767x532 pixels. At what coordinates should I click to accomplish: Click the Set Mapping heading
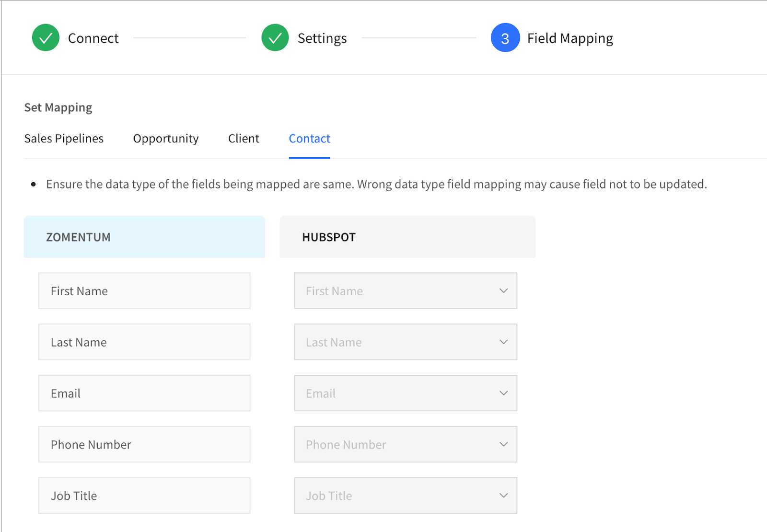click(58, 107)
